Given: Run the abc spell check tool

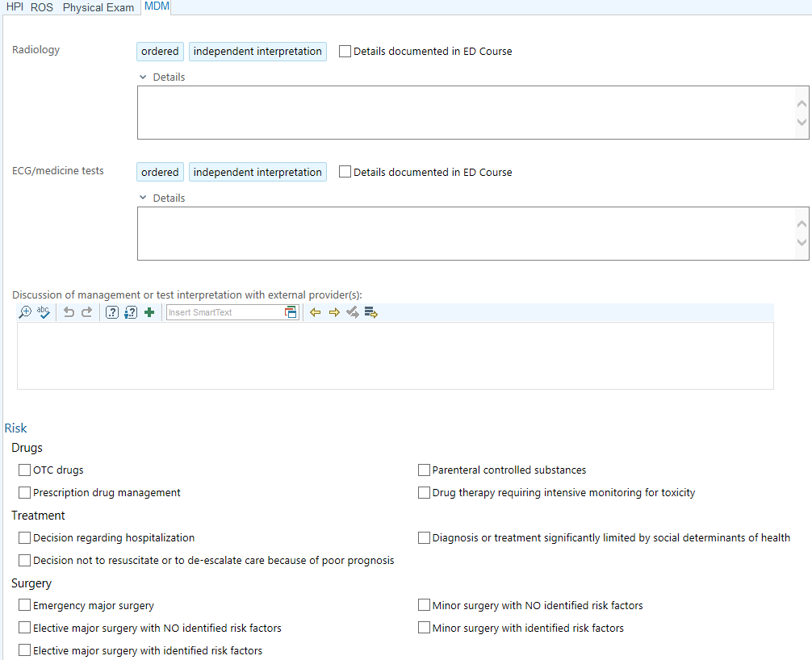Looking at the screenshot, I should point(43,312).
